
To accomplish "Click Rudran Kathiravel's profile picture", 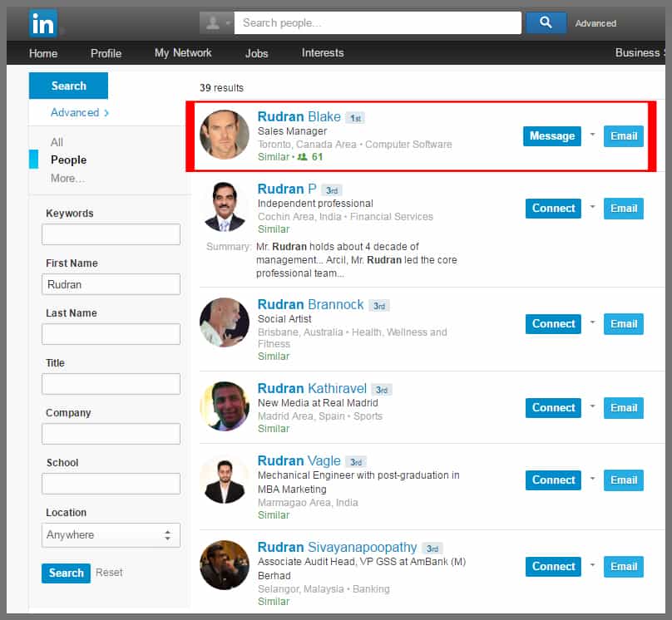I will (x=225, y=406).
